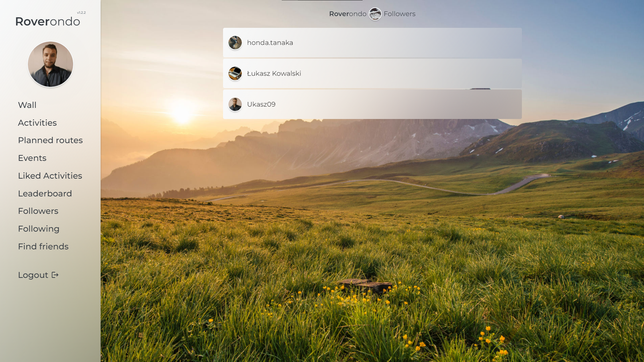Select the Ukasz09 follower entry
This screenshot has width=644, height=362.
point(372,104)
